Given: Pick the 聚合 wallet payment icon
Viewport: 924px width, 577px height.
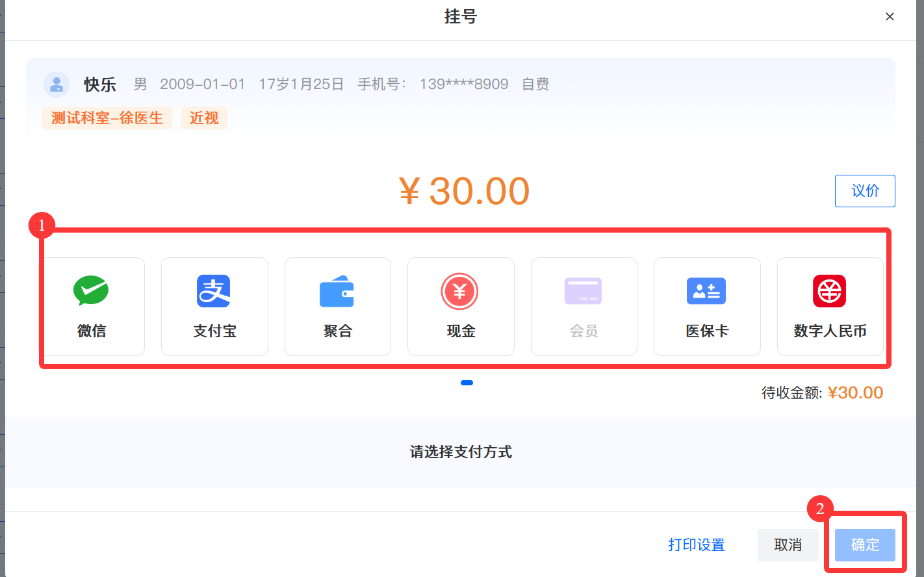Looking at the screenshot, I should [337, 291].
